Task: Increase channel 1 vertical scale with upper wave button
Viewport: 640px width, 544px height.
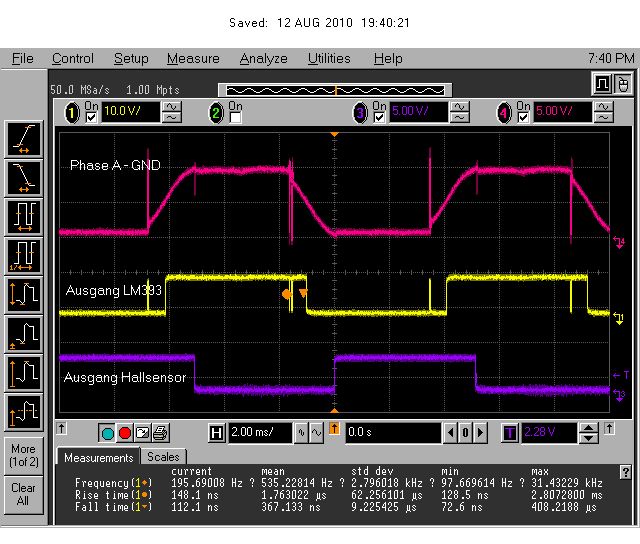Action: (x=172, y=107)
